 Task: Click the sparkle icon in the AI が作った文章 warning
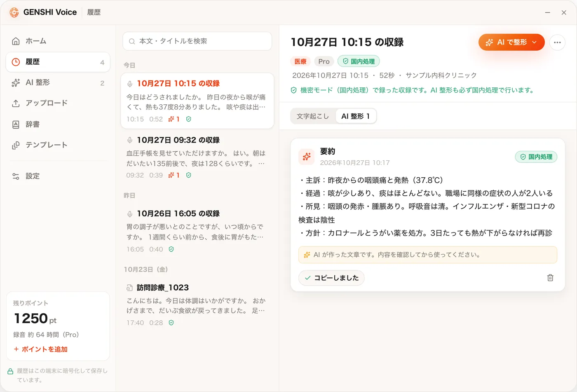(x=307, y=255)
